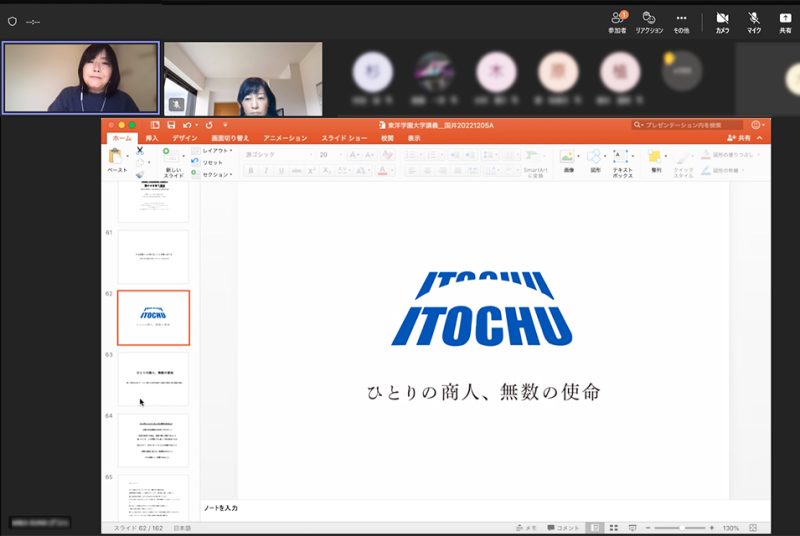Viewport: 800px width, 536px height.
Task: Open the undo history dropdown arrow
Action: (x=196, y=125)
